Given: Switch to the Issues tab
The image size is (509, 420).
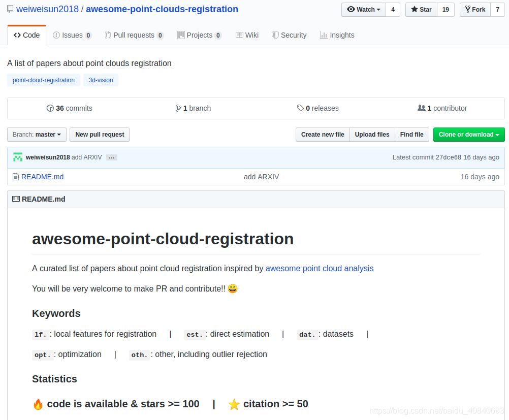Looking at the screenshot, I should coord(72,35).
